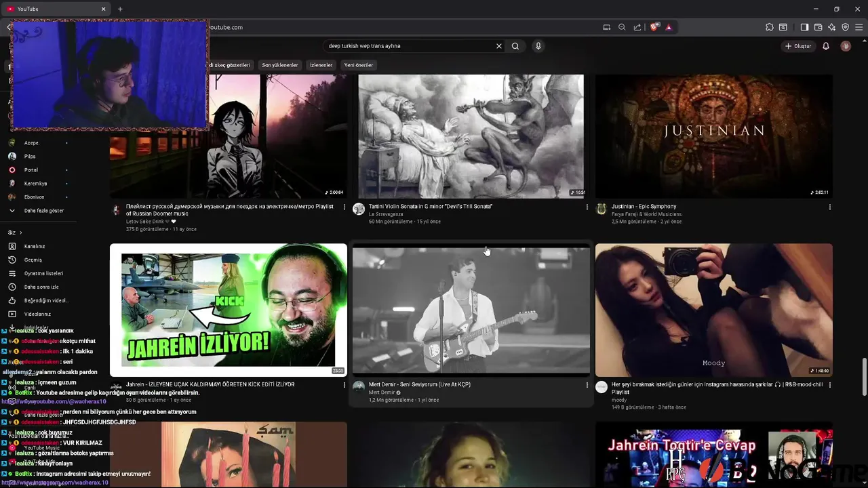
Task: Open options menu for Justinian Epic Symphony video
Action: 830,207
